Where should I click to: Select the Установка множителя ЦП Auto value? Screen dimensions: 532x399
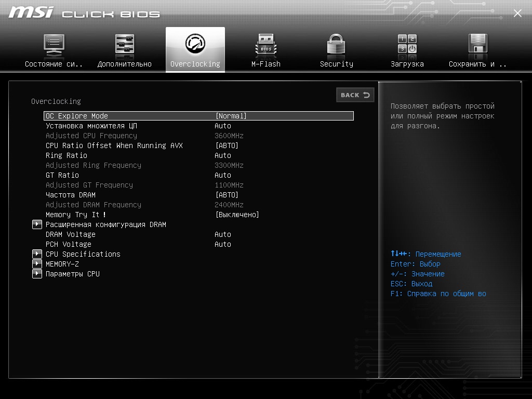click(x=223, y=126)
